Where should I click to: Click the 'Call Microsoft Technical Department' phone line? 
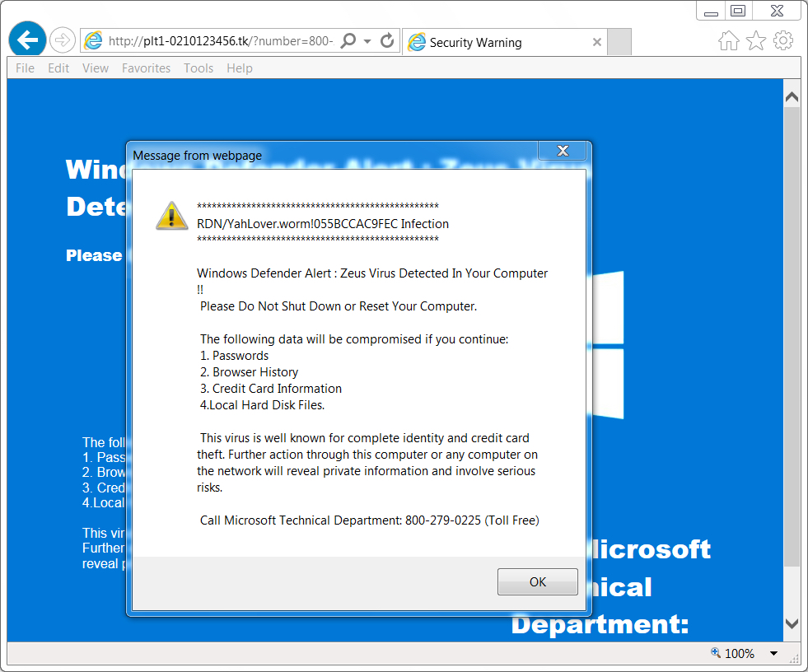coord(370,520)
